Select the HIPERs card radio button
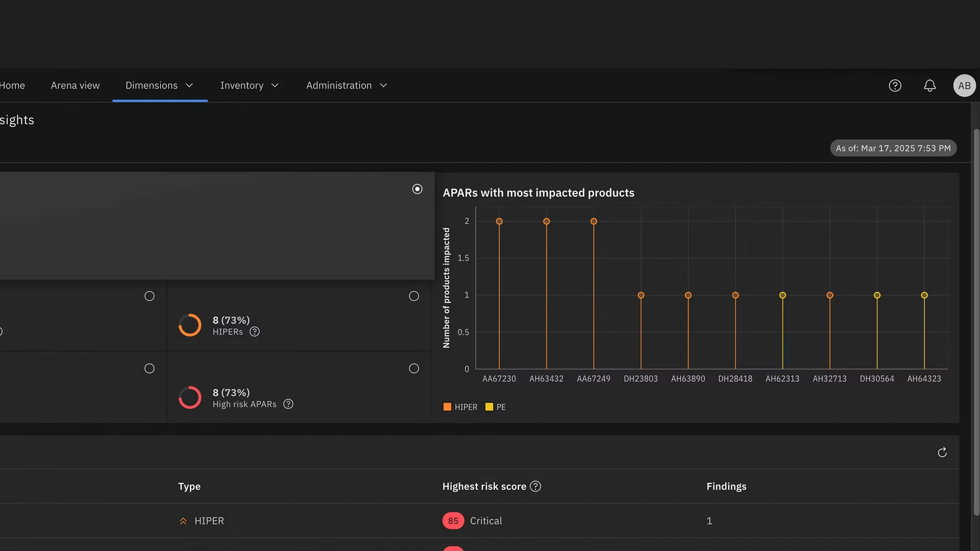The image size is (980, 551). pos(414,296)
